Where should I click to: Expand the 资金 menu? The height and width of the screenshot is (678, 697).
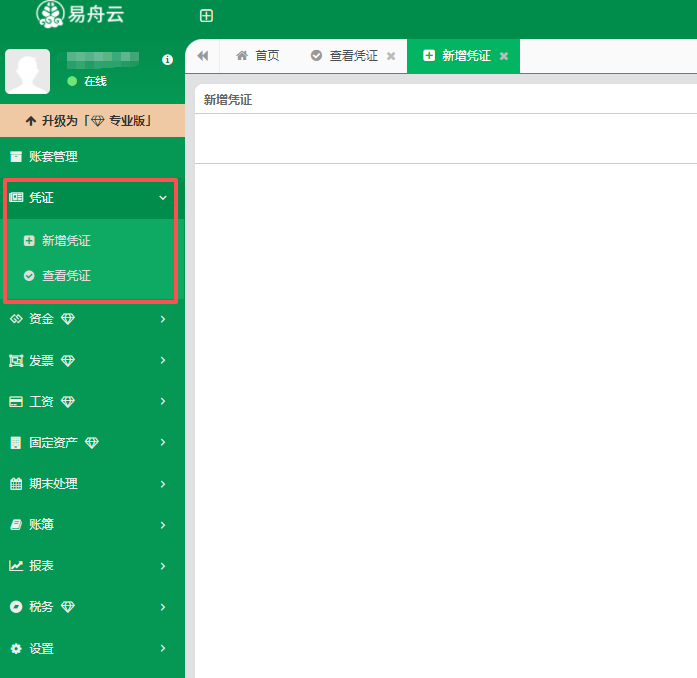tap(90, 319)
